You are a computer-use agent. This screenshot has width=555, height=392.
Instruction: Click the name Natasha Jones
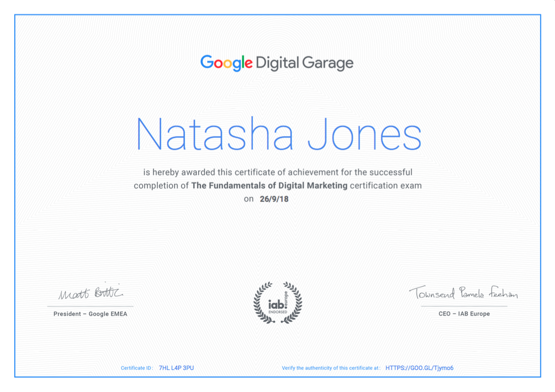(x=279, y=133)
